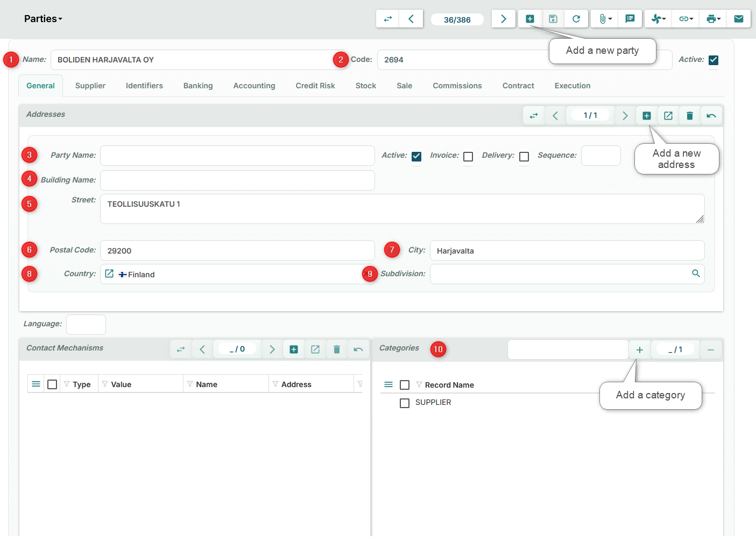Sort contact mechanisms by Value column
Image resolution: width=756 pixels, height=540 pixels.
pos(121,384)
